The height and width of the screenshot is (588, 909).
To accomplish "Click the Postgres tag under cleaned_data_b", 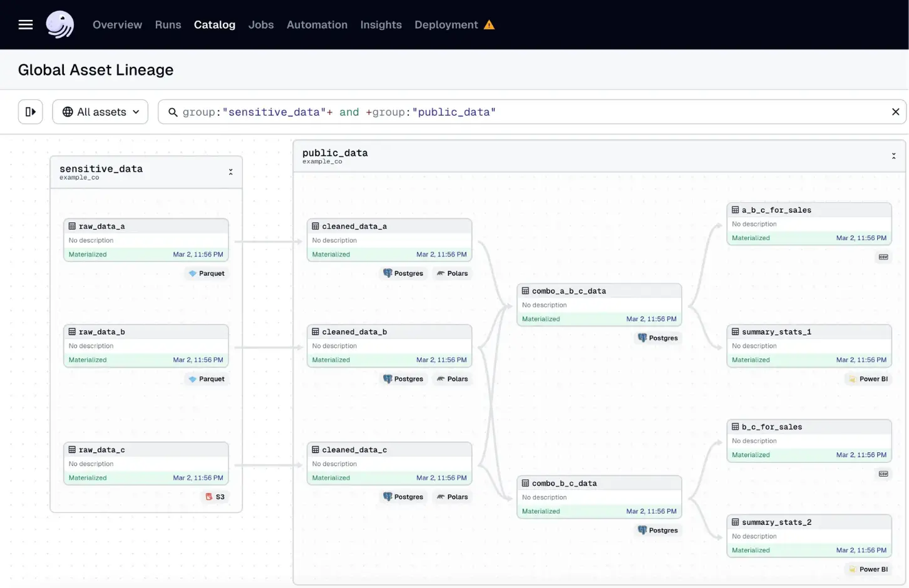I will tap(403, 379).
